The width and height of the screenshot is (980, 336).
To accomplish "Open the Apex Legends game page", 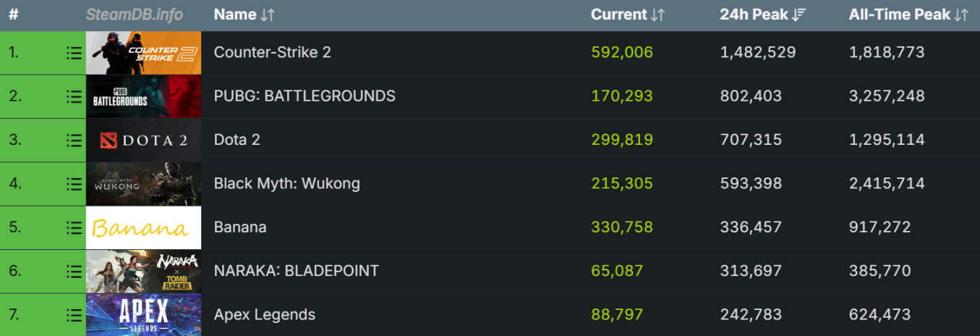I will [264, 315].
